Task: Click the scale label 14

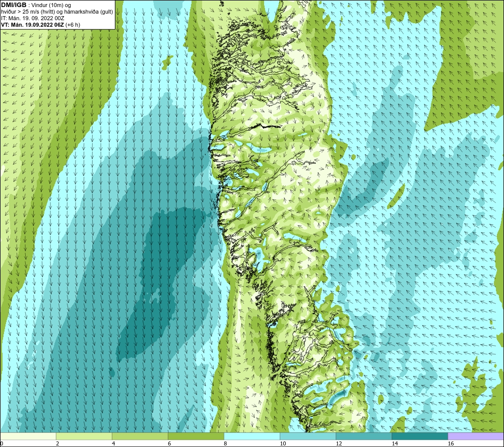Action: [395, 443]
